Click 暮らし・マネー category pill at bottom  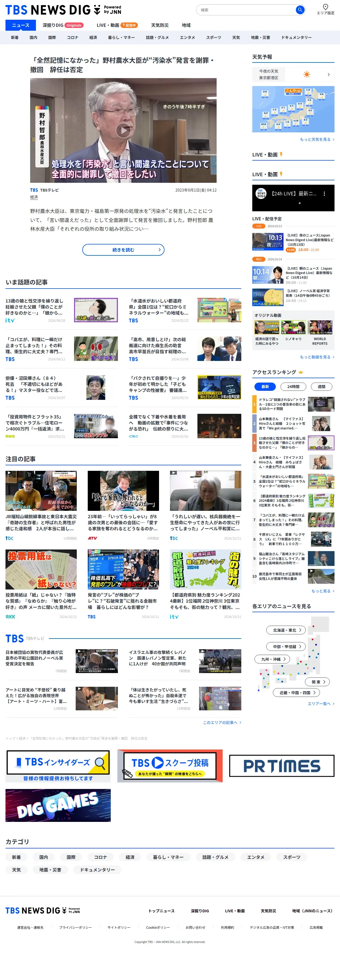(168, 857)
